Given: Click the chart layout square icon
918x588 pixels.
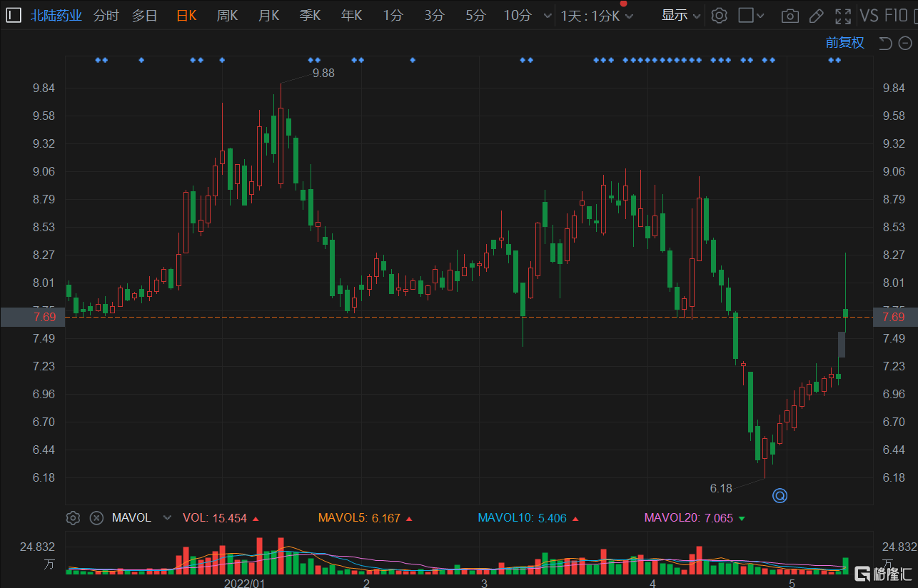Looking at the screenshot, I should (x=746, y=15).
